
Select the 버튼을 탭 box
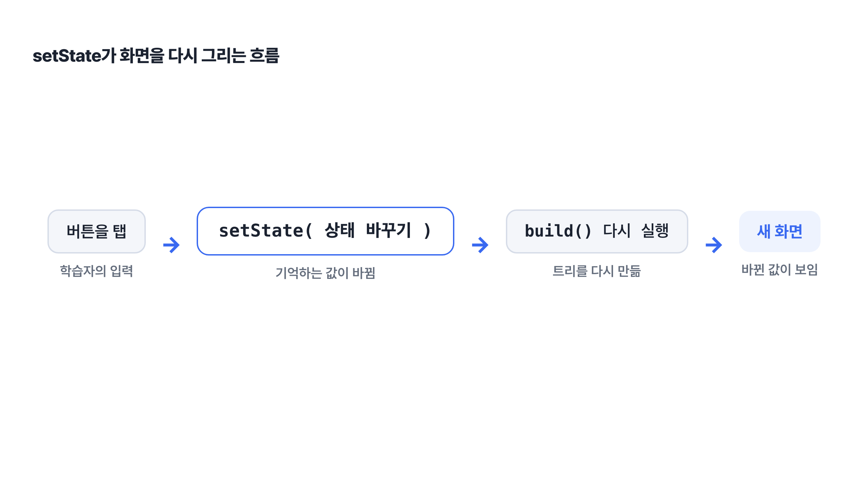click(97, 231)
